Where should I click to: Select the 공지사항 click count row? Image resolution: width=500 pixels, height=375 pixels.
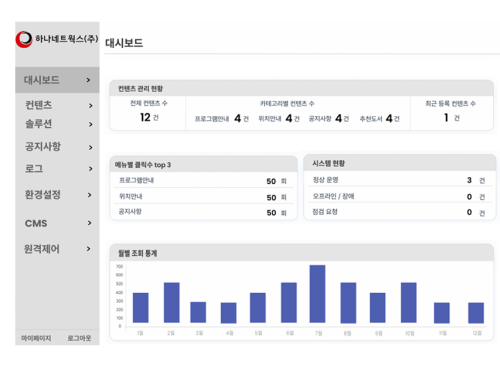(x=203, y=212)
